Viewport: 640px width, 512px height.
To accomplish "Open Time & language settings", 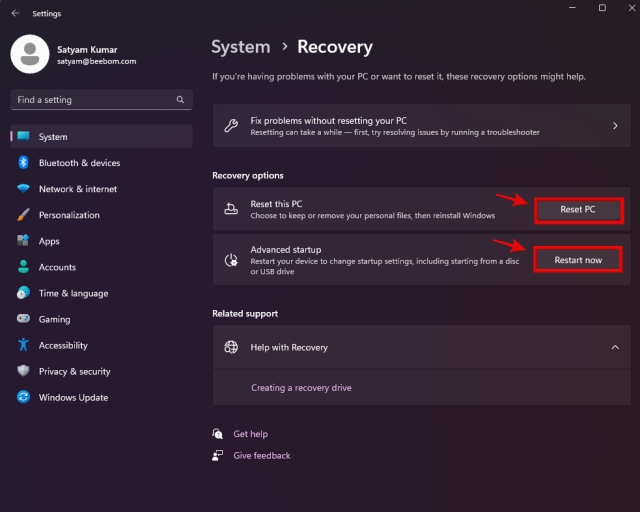I will click(101, 293).
